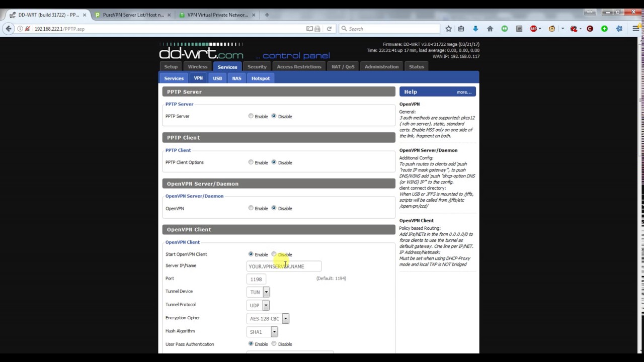Image resolution: width=644 pixels, height=362 pixels.
Task: Click the red telephone extension icon
Action: [574, 29]
